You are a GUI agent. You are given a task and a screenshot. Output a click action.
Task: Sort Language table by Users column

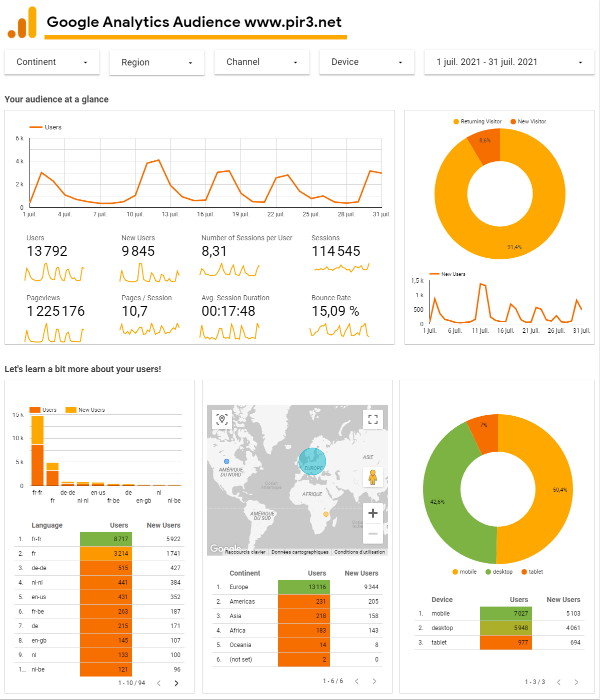pyautogui.click(x=119, y=525)
